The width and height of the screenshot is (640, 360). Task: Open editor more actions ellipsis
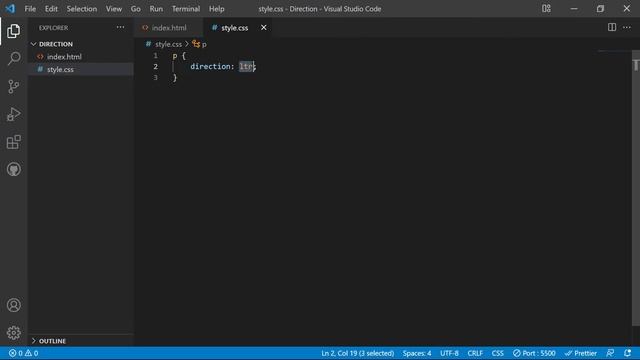627,27
